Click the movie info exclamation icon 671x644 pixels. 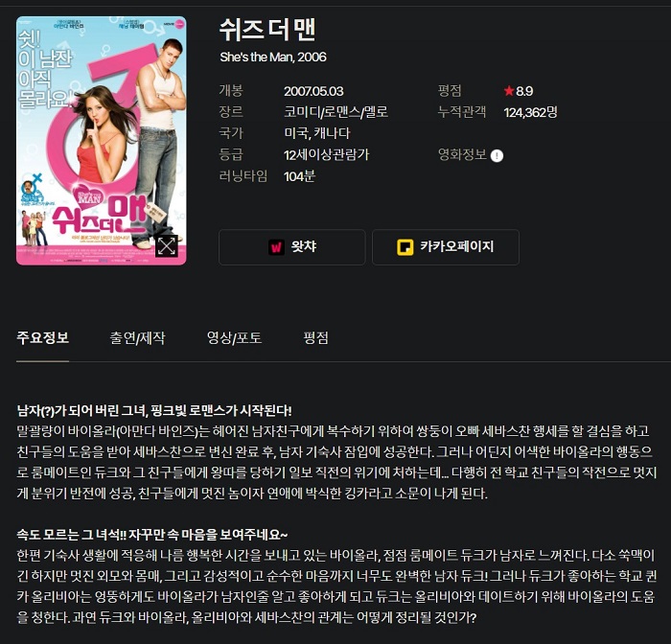point(497,156)
